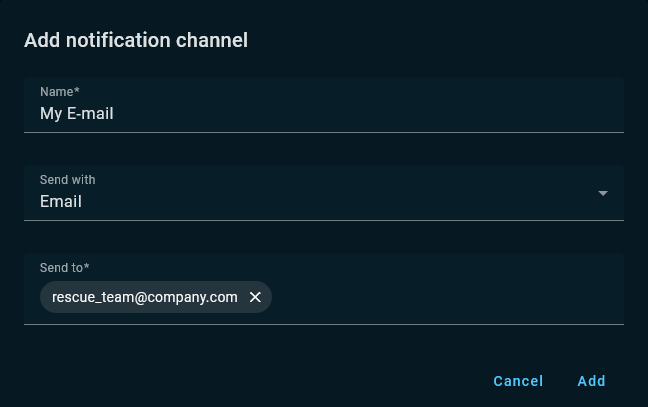The width and height of the screenshot is (648, 407).
Task: Delete the recipient using the X icon
Action: pyautogui.click(x=255, y=297)
